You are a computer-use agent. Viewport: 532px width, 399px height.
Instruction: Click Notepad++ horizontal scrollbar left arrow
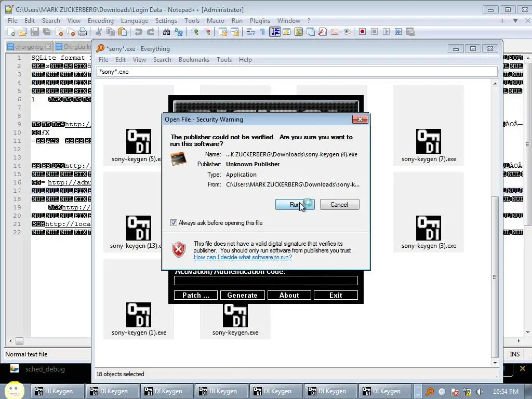[10, 341]
